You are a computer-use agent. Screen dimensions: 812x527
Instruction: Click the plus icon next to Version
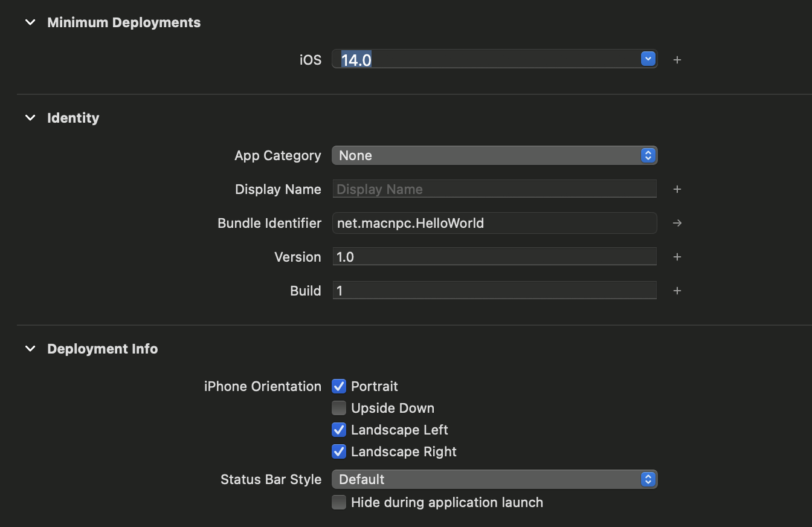tap(677, 257)
